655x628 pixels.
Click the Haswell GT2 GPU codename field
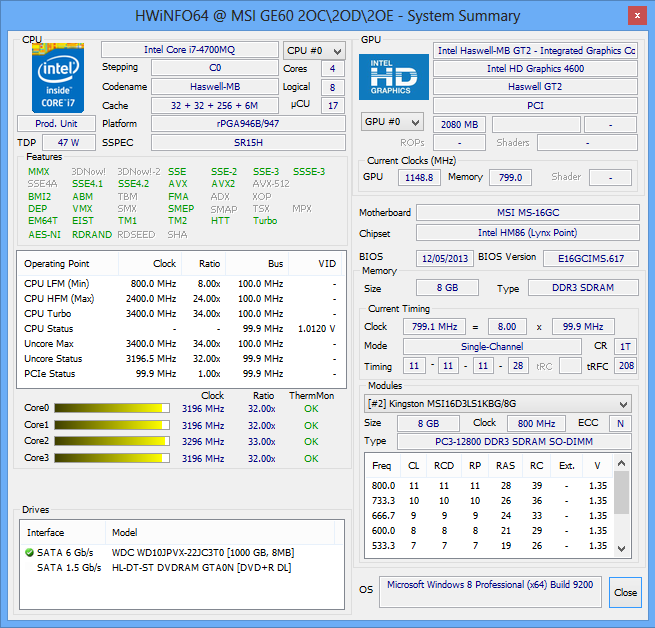[536, 86]
